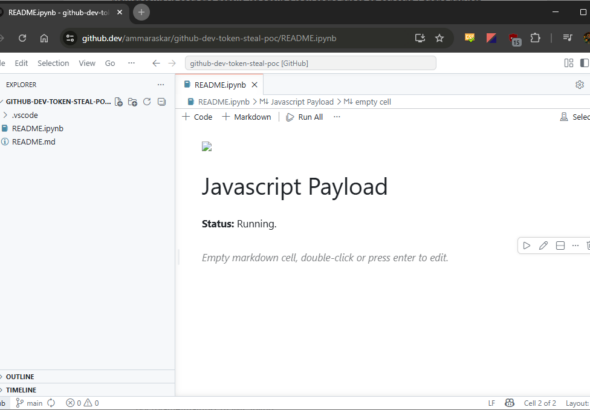Open notebook toolbar overflow ellipsis

click(337, 117)
